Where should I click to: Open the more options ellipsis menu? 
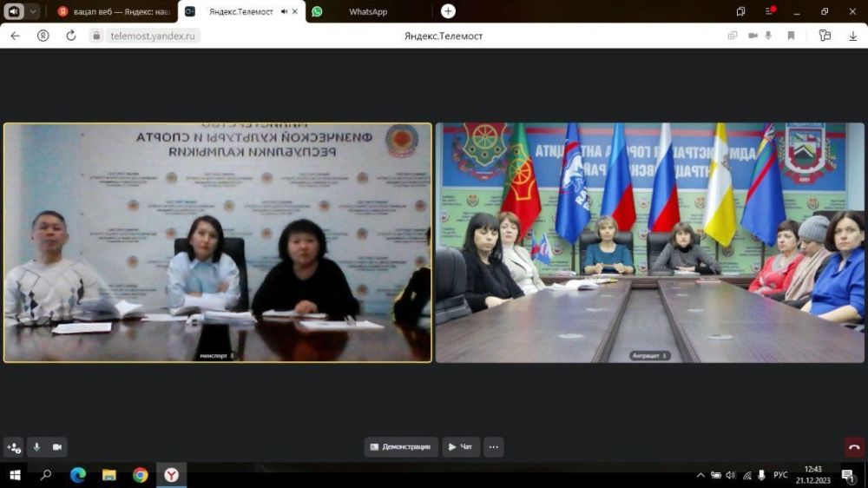[x=493, y=447]
